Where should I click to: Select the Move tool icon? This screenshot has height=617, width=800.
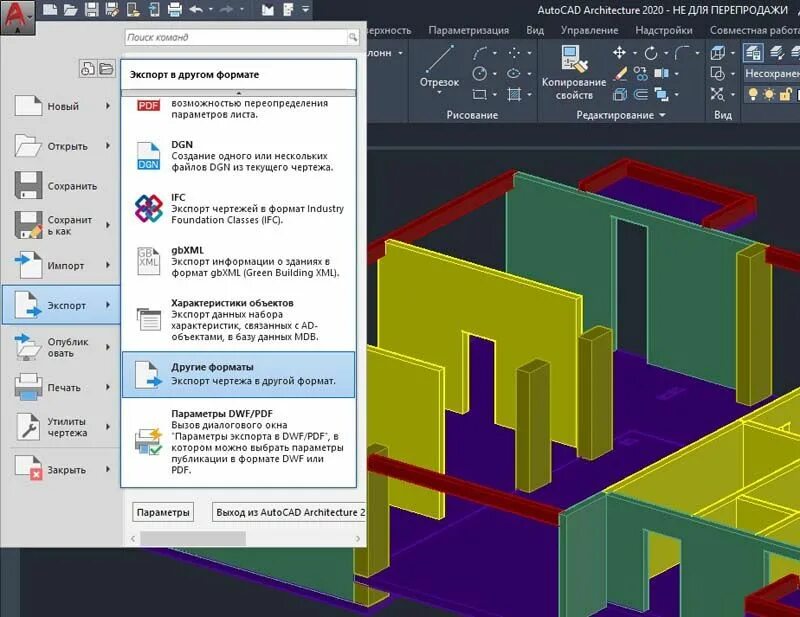coord(619,52)
